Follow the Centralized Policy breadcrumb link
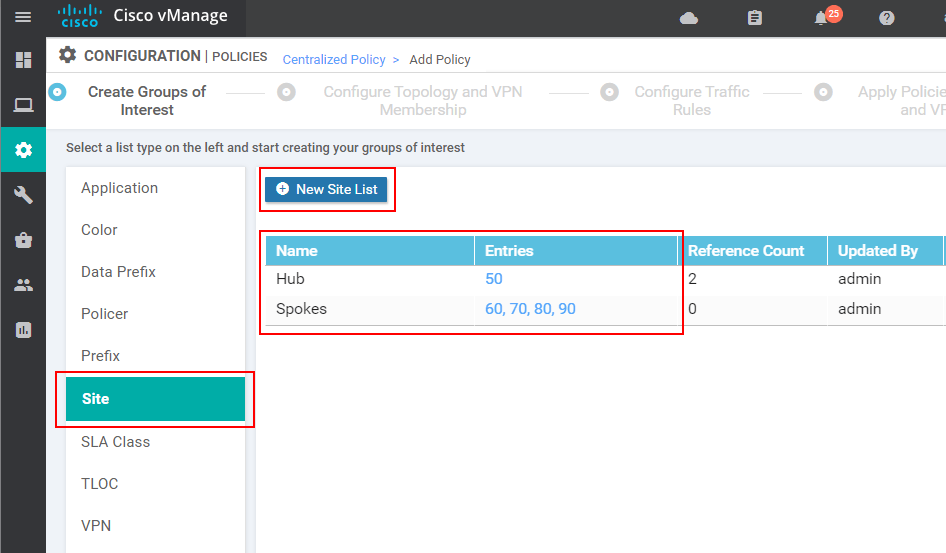Image resolution: width=946 pixels, height=553 pixels. pos(333,59)
